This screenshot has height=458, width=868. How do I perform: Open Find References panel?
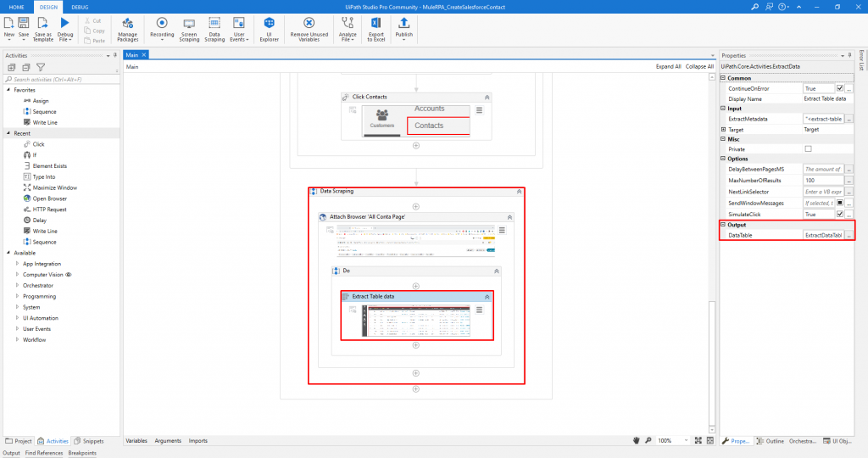point(44,453)
